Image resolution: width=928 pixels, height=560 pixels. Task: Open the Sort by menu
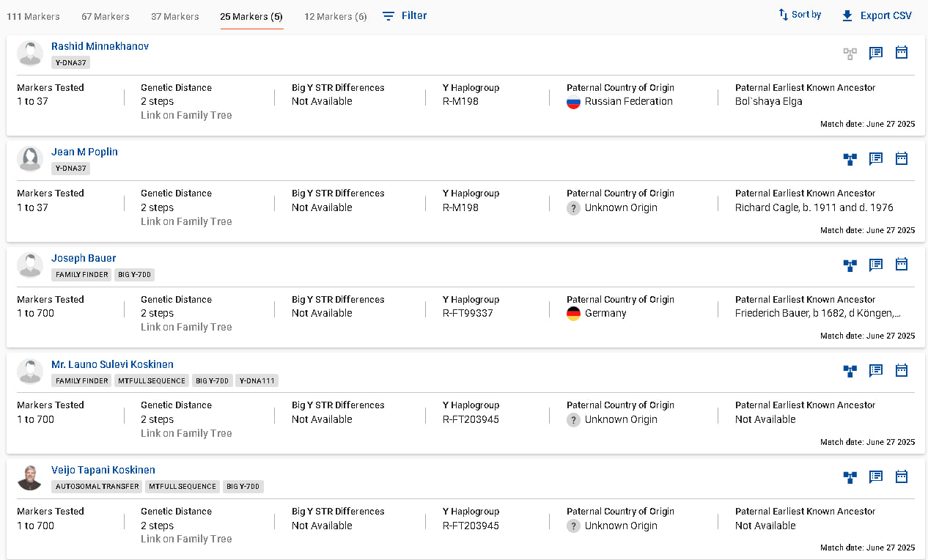click(800, 15)
